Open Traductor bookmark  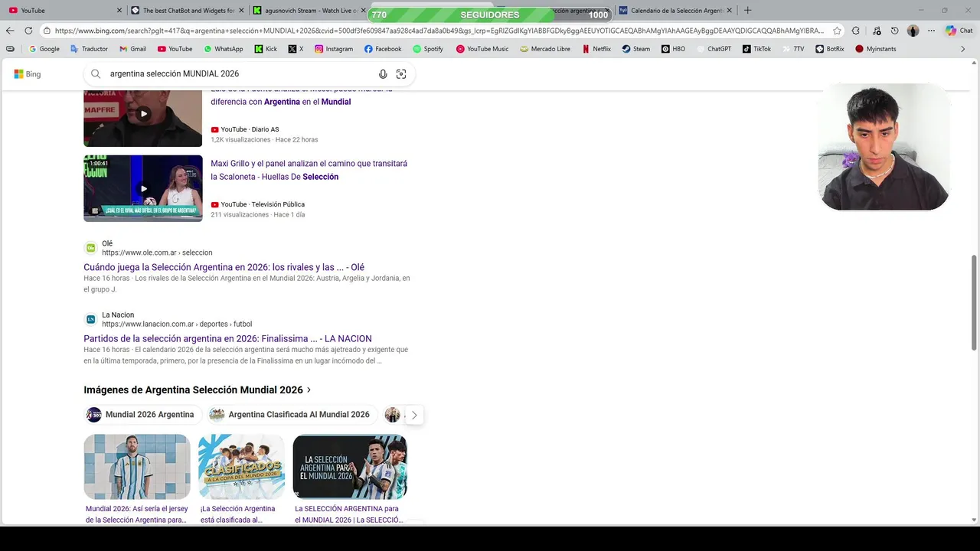click(89, 49)
